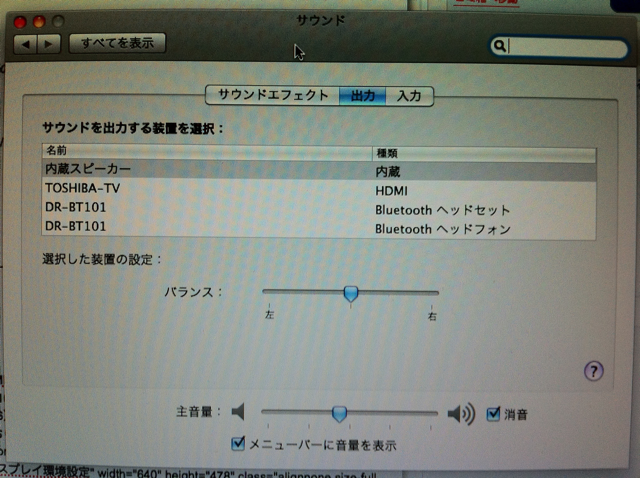This screenshot has height=478, width=640.
Task: Click the high volume speaker icon
Action: [460, 413]
